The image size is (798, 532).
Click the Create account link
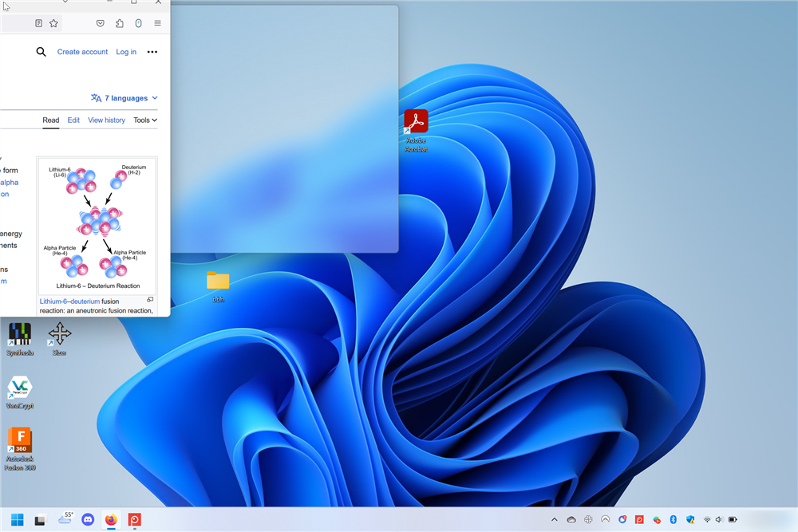82,52
